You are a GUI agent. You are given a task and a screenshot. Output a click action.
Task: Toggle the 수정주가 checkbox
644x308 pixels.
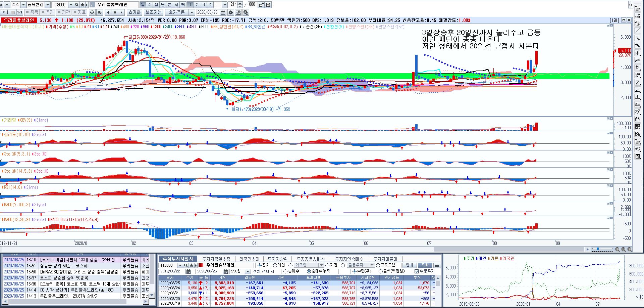pos(417,271)
